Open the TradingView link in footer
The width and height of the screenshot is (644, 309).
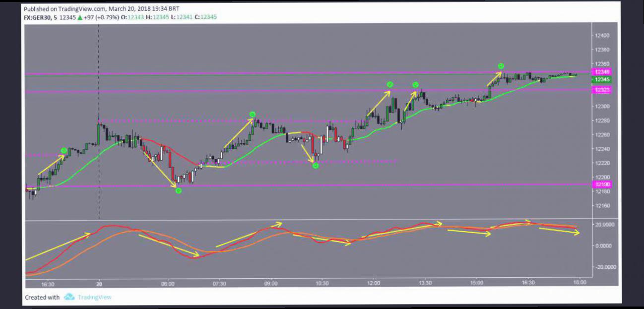[x=94, y=297]
